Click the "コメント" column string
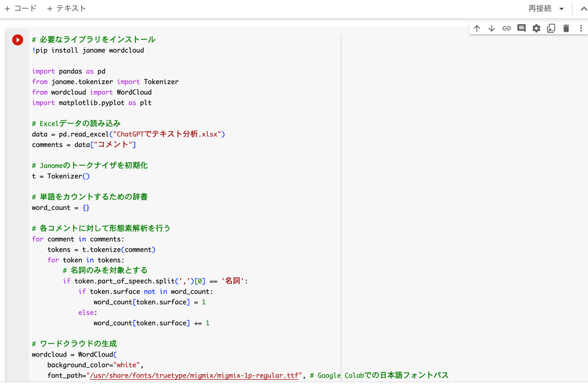This screenshot has height=384, width=588. pos(113,145)
